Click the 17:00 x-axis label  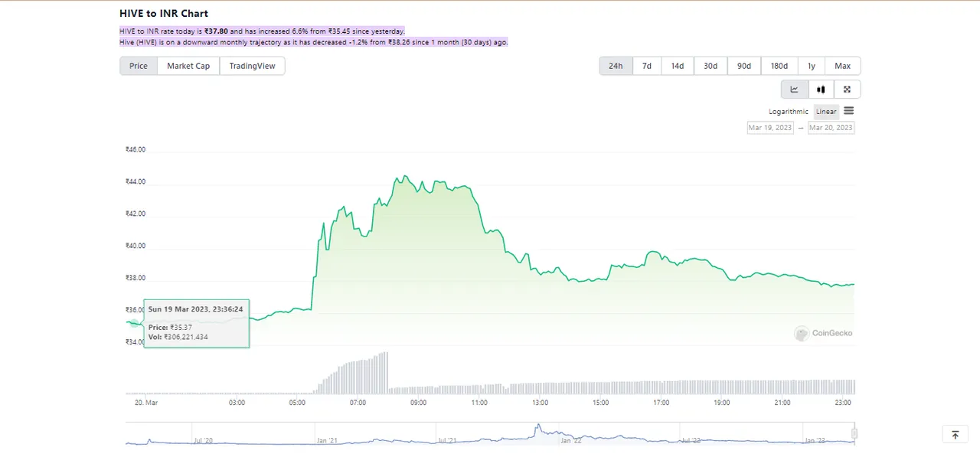point(661,403)
